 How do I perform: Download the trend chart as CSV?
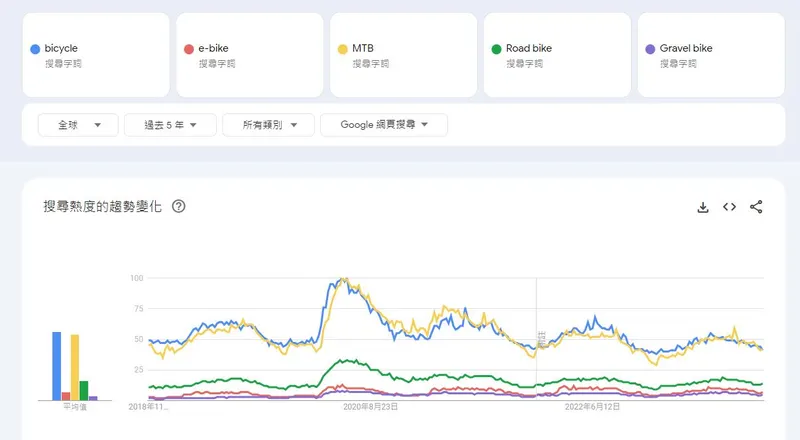point(703,207)
